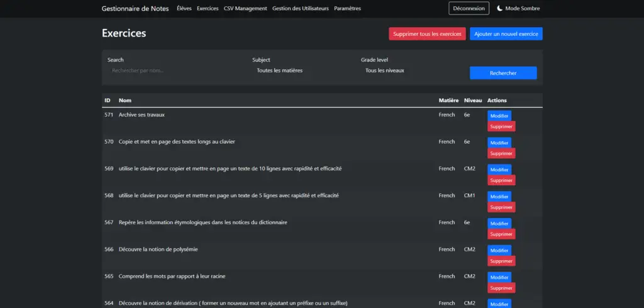Open Gestion des Utilisateurs page
Screen dimensions: 644x308
tap(300, 8)
